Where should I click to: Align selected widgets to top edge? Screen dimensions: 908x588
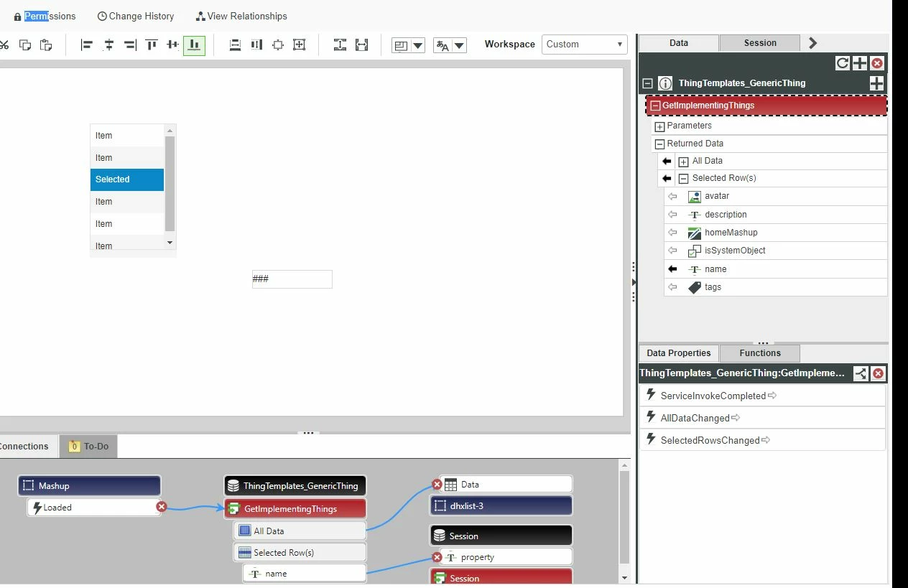pyautogui.click(x=152, y=45)
